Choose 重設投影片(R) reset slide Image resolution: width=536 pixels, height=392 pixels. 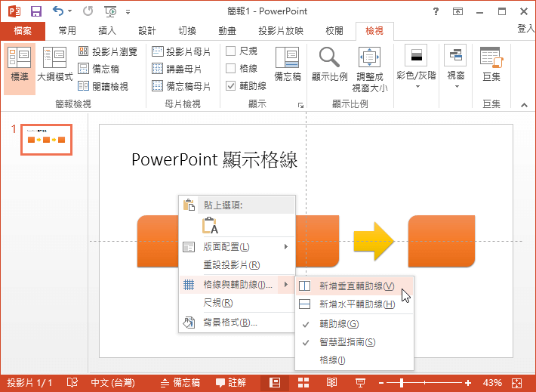[x=237, y=265]
